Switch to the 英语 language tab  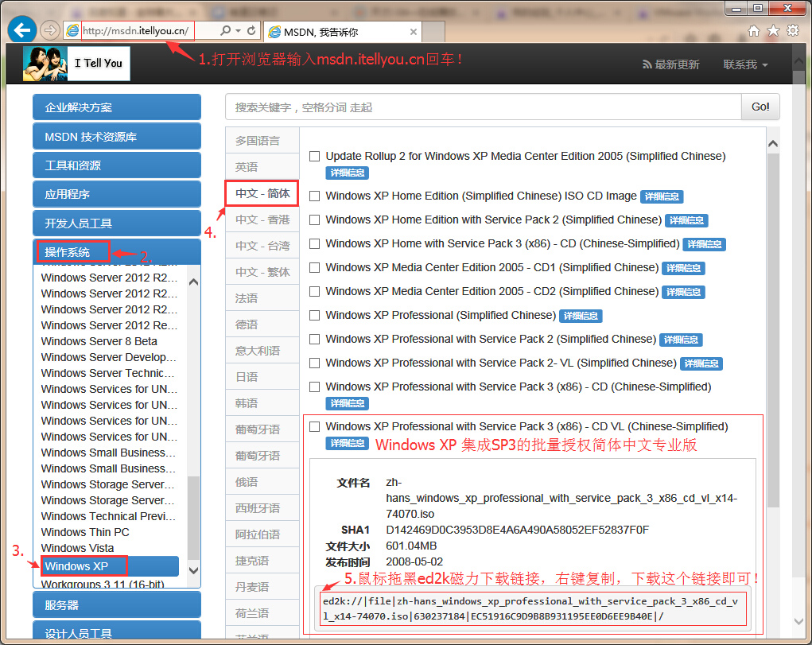click(262, 167)
